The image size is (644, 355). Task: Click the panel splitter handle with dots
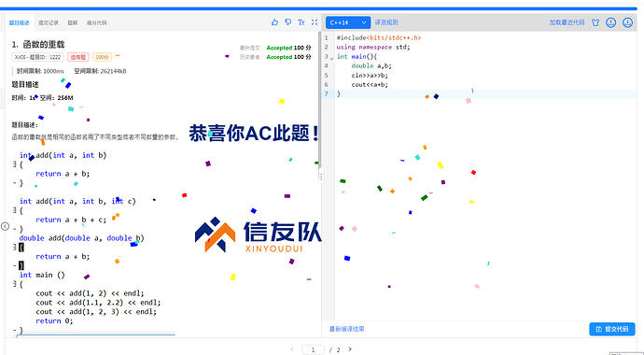321,177
